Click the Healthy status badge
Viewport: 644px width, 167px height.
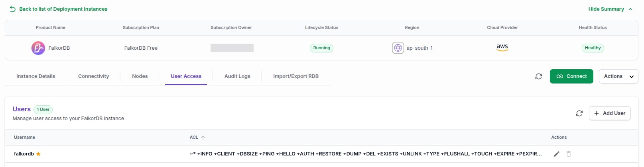pyautogui.click(x=593, y=48)
